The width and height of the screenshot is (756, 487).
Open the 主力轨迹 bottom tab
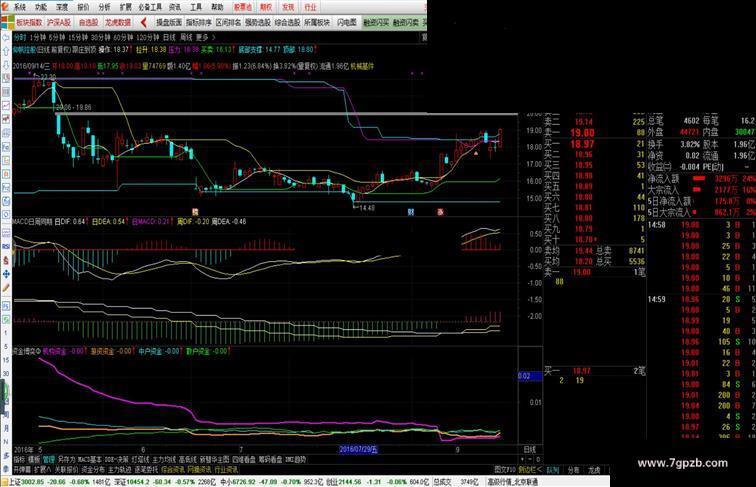coord(120,469)
